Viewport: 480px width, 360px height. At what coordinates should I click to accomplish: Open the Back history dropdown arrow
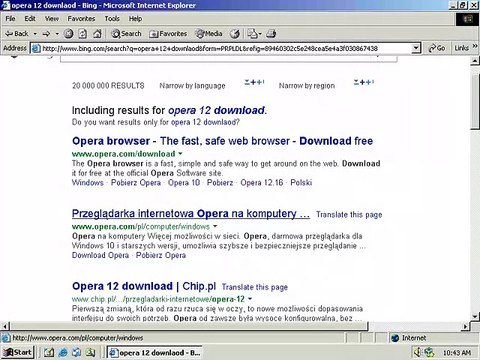coord(35,34)
